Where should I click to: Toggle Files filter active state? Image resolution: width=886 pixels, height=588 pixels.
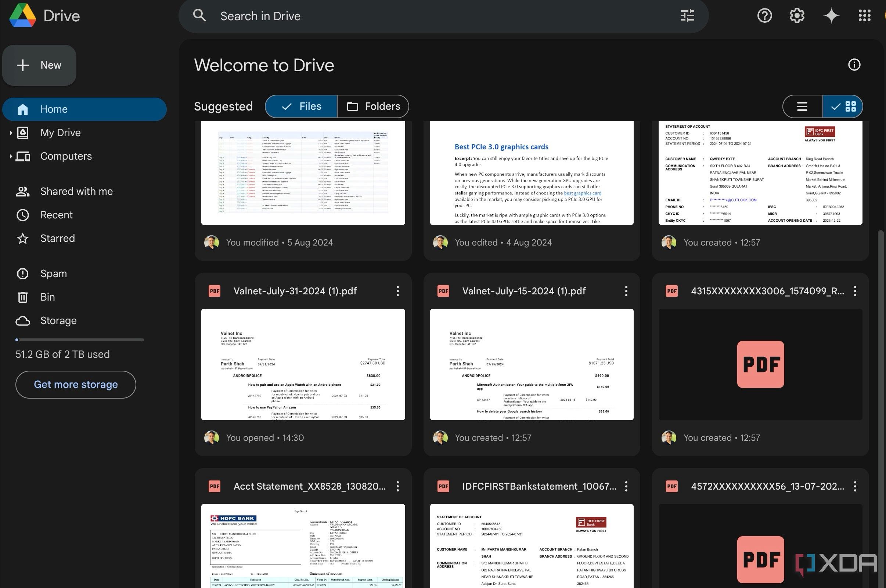pyautogui.click(x=302, y=106)
